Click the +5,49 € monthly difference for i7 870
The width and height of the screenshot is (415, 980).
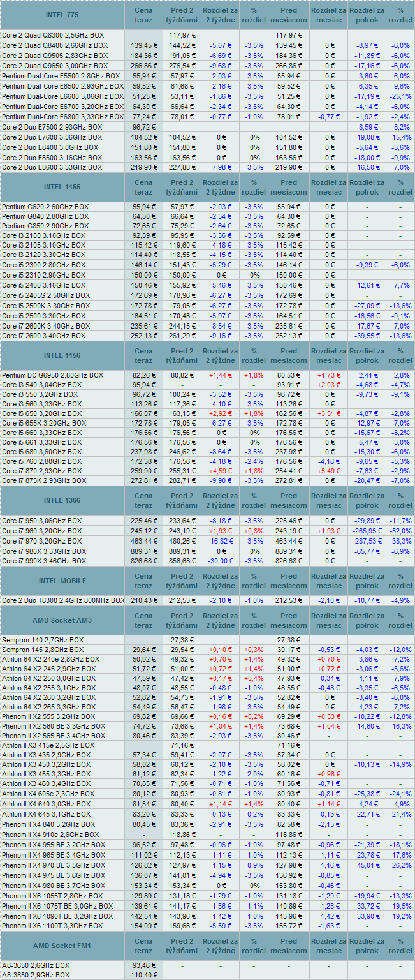point(329,471)
